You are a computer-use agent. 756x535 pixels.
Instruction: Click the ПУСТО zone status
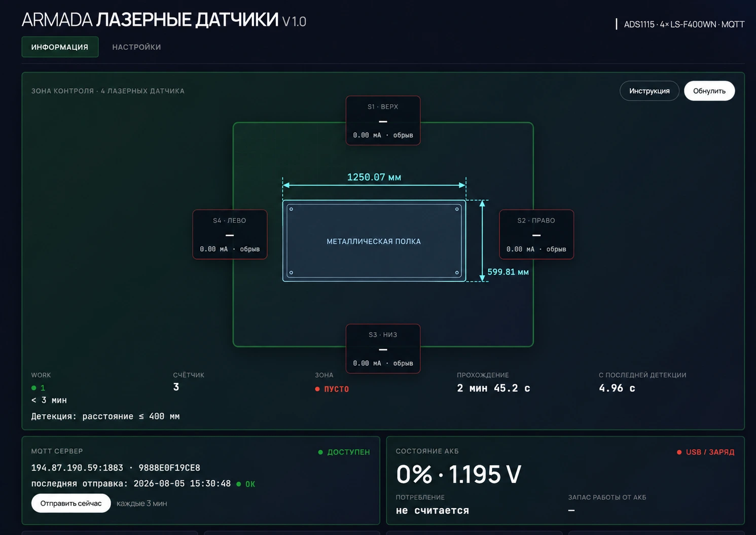tap(336, 389)
